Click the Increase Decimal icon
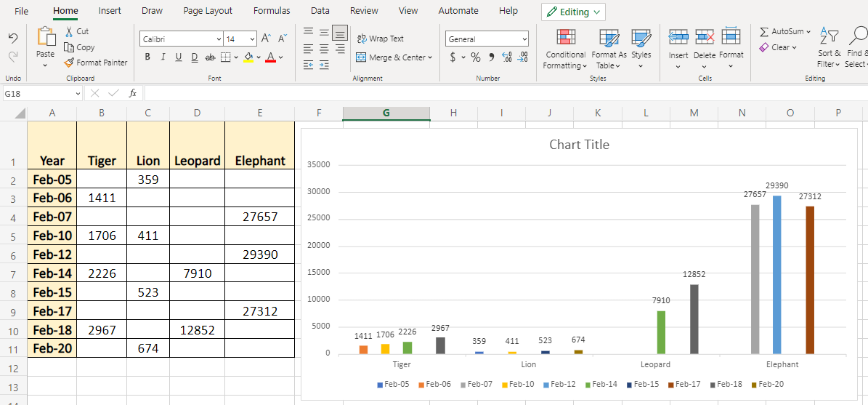 507,57
